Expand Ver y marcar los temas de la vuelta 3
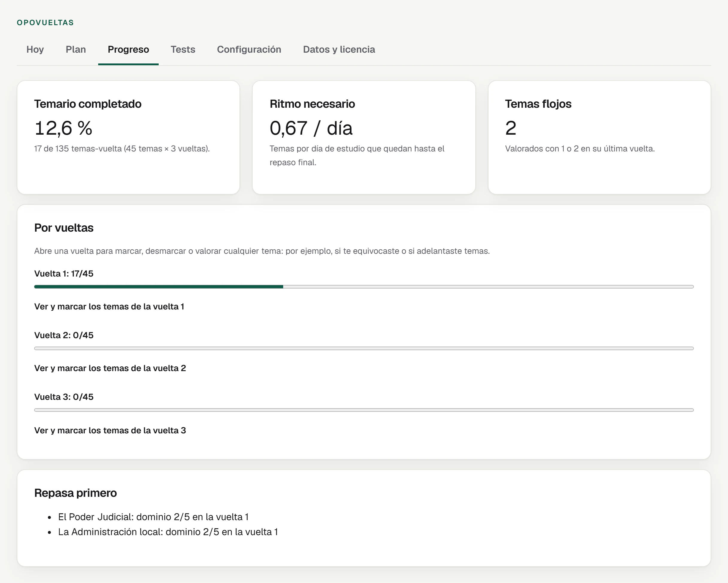The width and height of the screenshot is (728, 583). click(110, 430)
